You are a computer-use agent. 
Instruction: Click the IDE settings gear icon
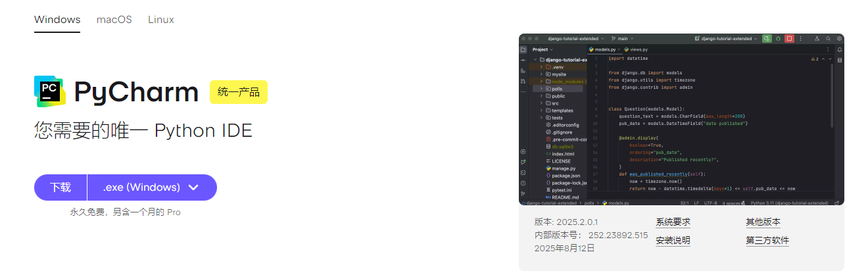[x=839, y=39]
